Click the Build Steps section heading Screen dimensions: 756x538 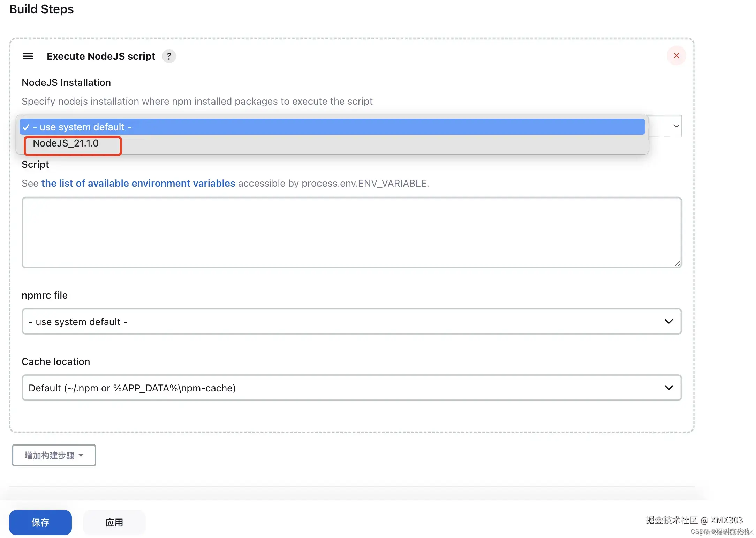[41, 9]
